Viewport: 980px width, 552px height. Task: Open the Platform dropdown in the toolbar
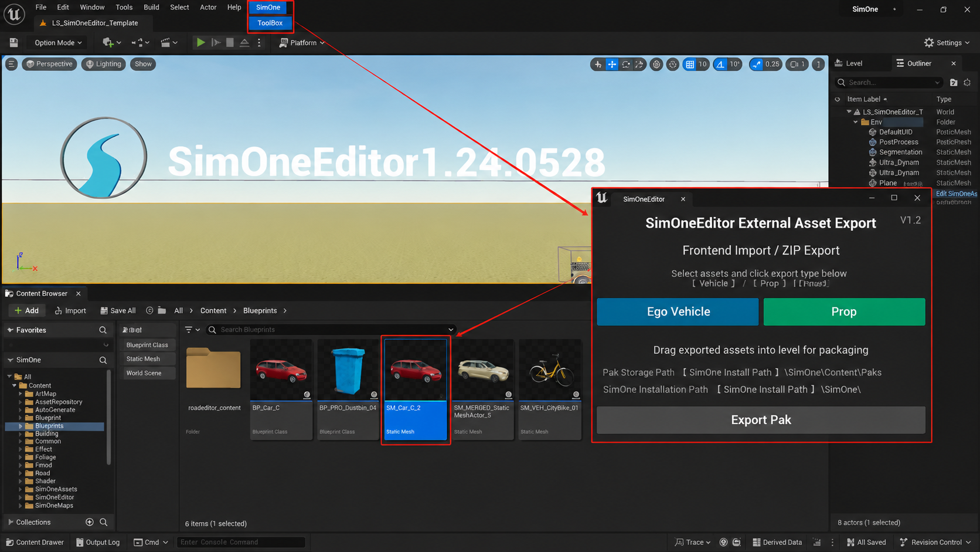302,42
